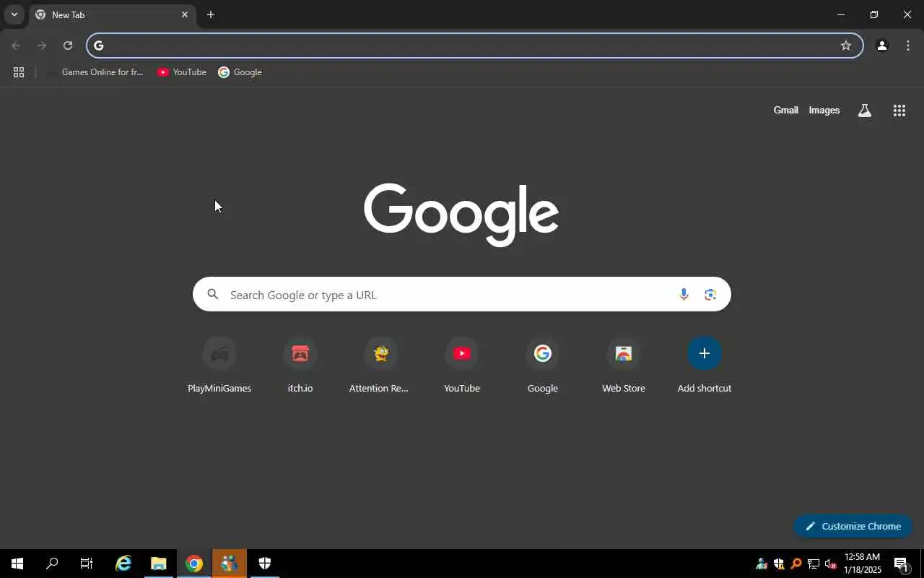Image resolution: width=924 pixels, height=578 pixels.
Task: Open the YouTube shortcut tile
Action: click(462, 366)
